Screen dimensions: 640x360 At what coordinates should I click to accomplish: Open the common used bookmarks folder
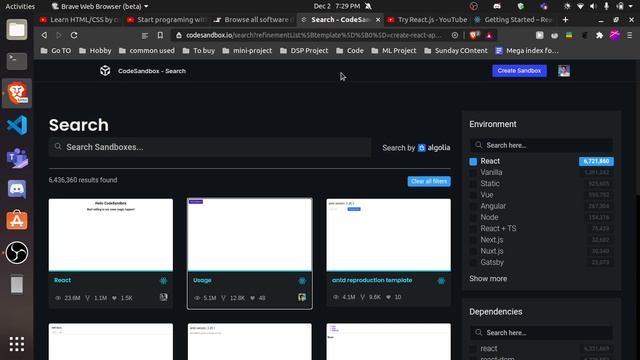(x=147, y=51)
